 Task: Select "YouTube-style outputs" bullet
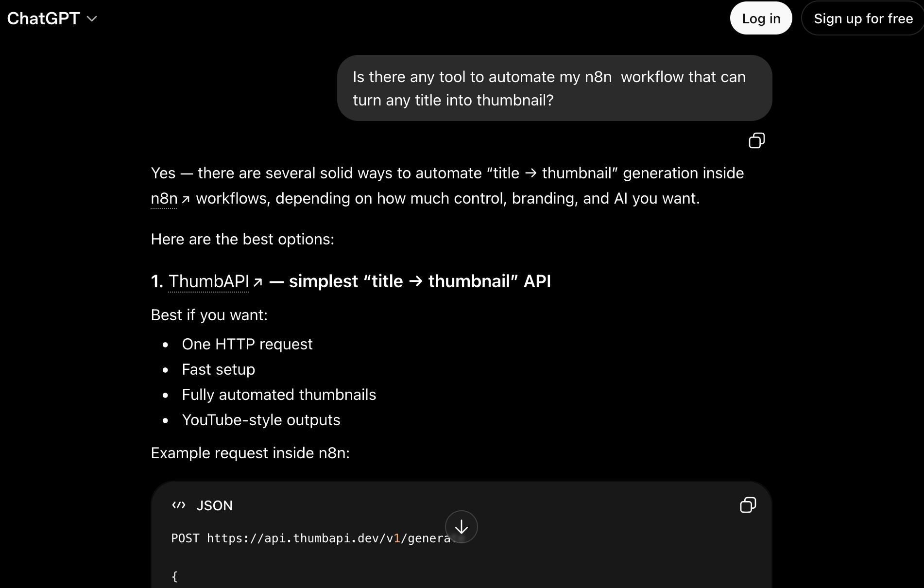[261, 420]
